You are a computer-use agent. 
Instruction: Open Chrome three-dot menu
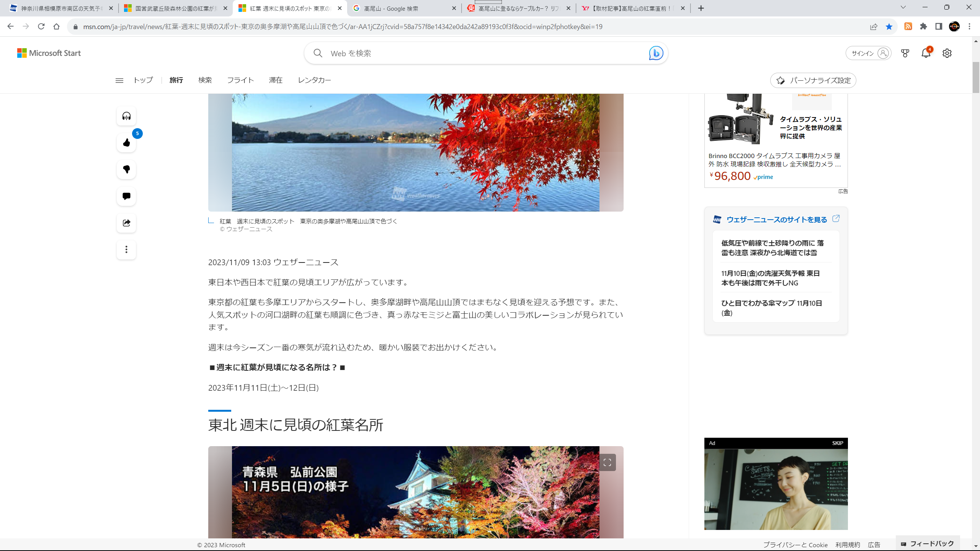coord(970,26)
